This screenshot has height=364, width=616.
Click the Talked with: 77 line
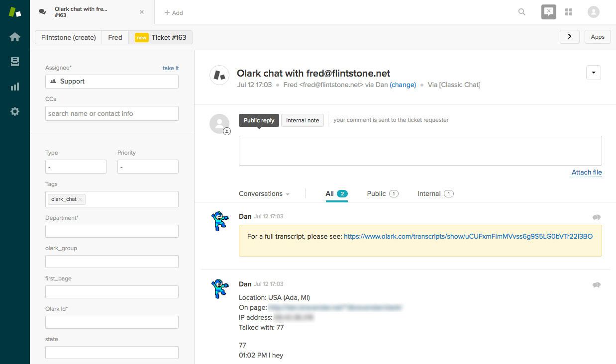(x=261, y=328)
